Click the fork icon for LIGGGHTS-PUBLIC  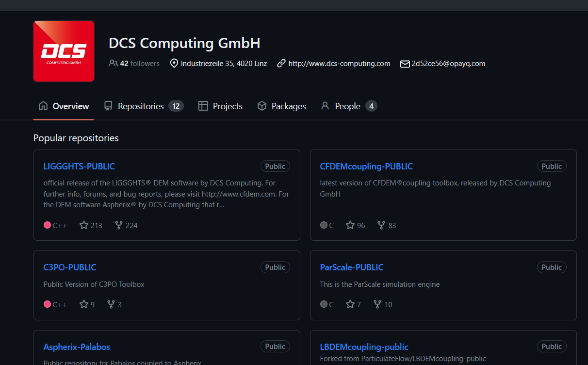(119, 225)
